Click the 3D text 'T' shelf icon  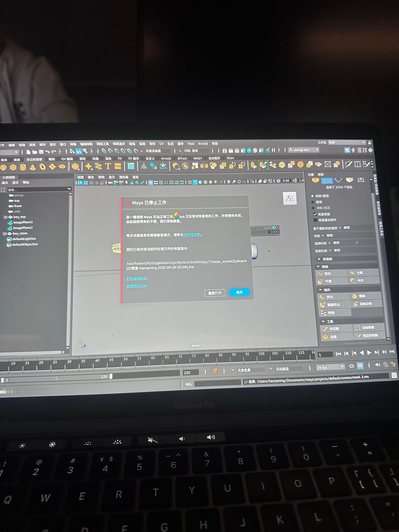click(x=108, y=166)
